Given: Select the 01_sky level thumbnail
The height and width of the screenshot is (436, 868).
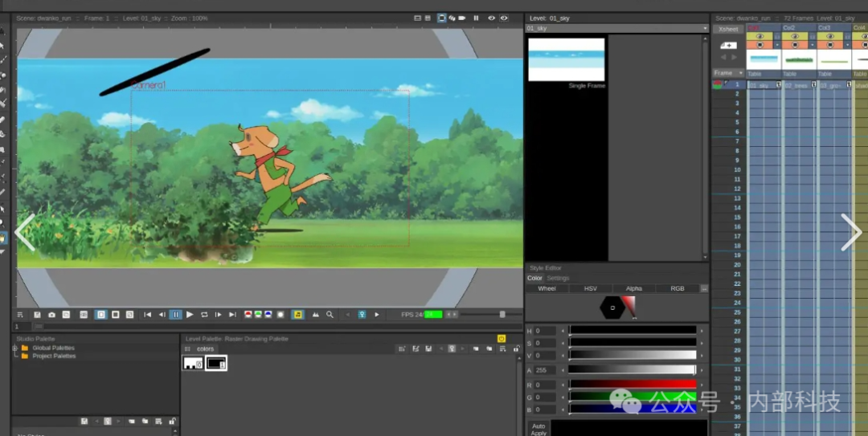Looking at the screenshot, I should pos(566,59).
